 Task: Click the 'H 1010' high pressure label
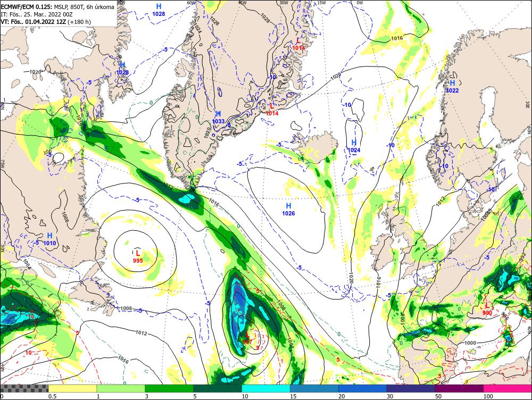coord(49,239)
